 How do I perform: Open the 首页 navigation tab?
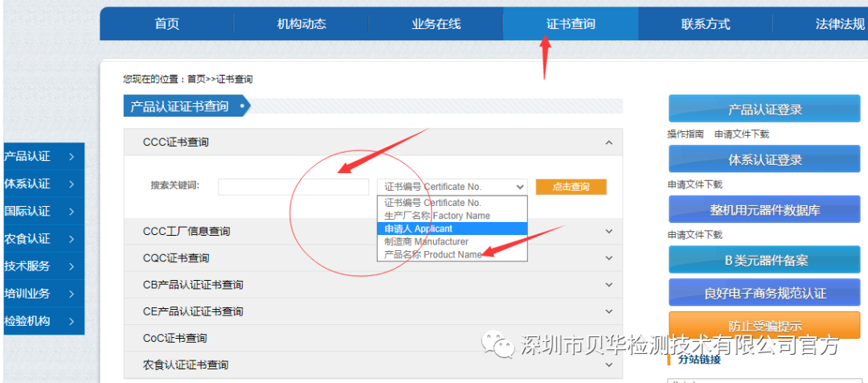[x=166, y=24]
